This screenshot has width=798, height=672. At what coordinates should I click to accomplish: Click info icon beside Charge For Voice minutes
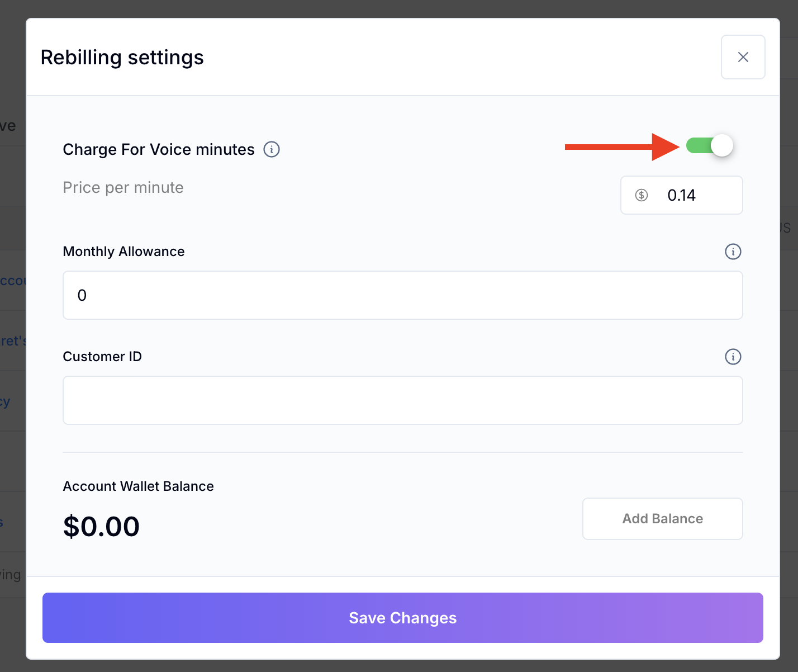[272, 150]
